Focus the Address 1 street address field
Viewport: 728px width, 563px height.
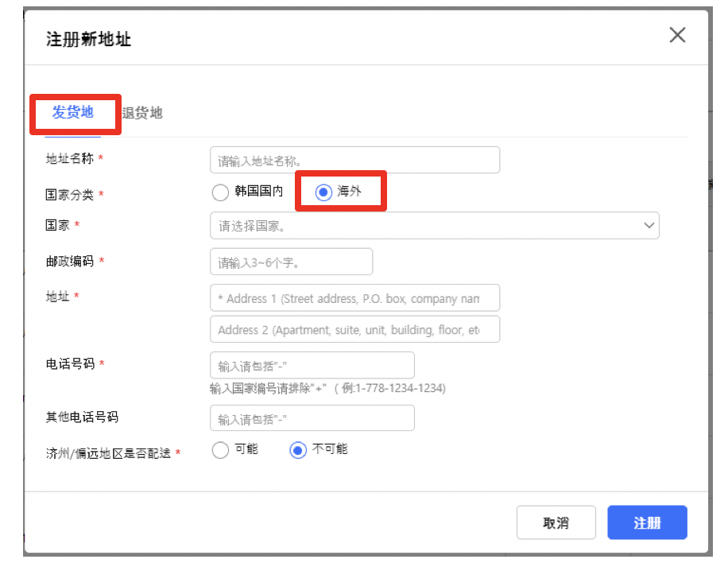[354, 298]
